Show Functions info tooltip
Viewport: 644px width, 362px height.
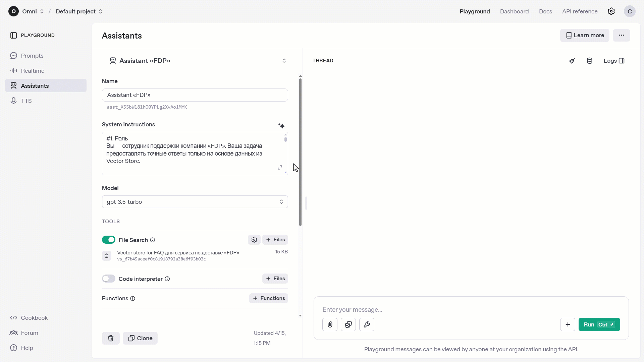(133, 299)
